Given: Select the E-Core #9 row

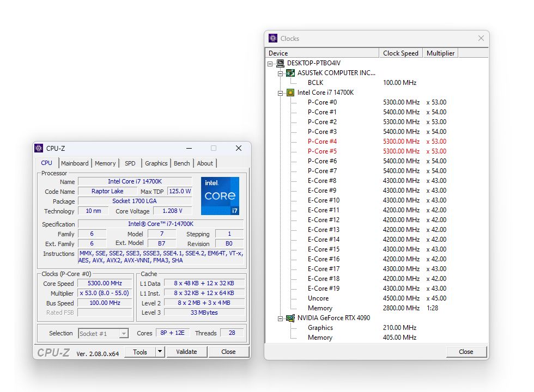Looking at the screenshot, I should click(377, 191).
